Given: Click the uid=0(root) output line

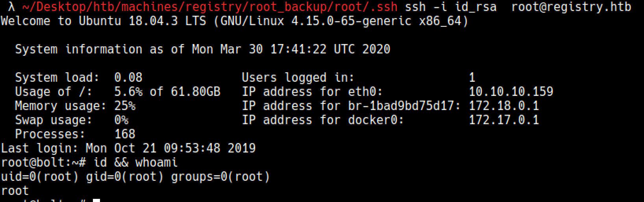Looking at the screenshot, I should pyautogui.click(x=135, y=176).
